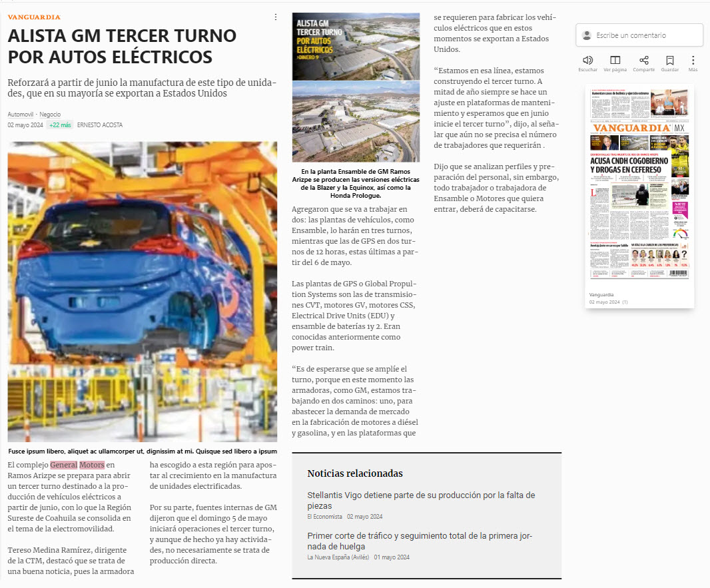The image size is (710, 588).
Task: Open the article options three-dot menu
Action: [x=275, y=17]
